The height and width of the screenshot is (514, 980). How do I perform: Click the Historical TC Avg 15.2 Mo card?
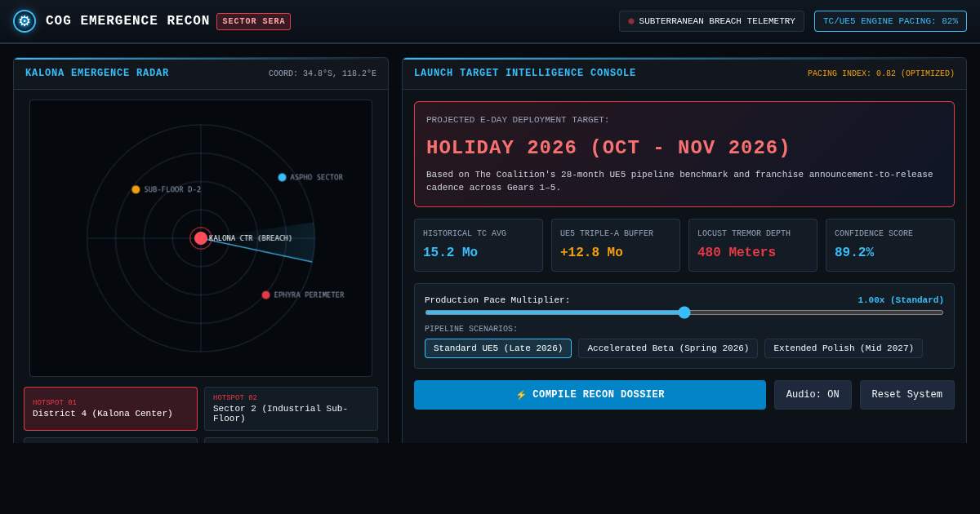click(x=479, y=245)
